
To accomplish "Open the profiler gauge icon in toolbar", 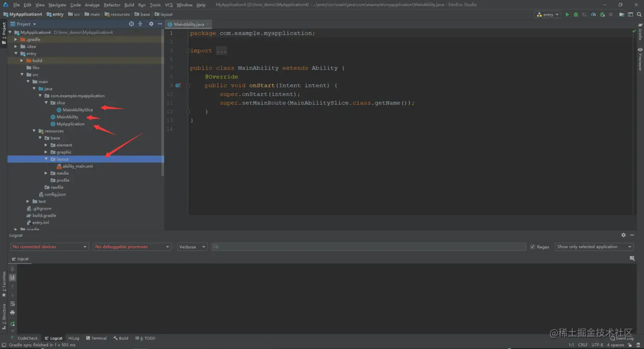I will coord(593,15).
